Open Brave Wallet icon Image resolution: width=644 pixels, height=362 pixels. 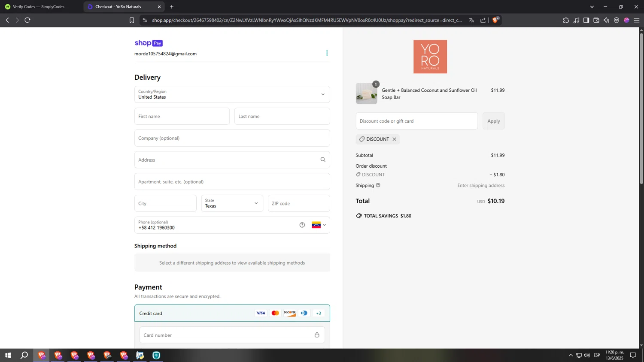(x=596, y=20)
